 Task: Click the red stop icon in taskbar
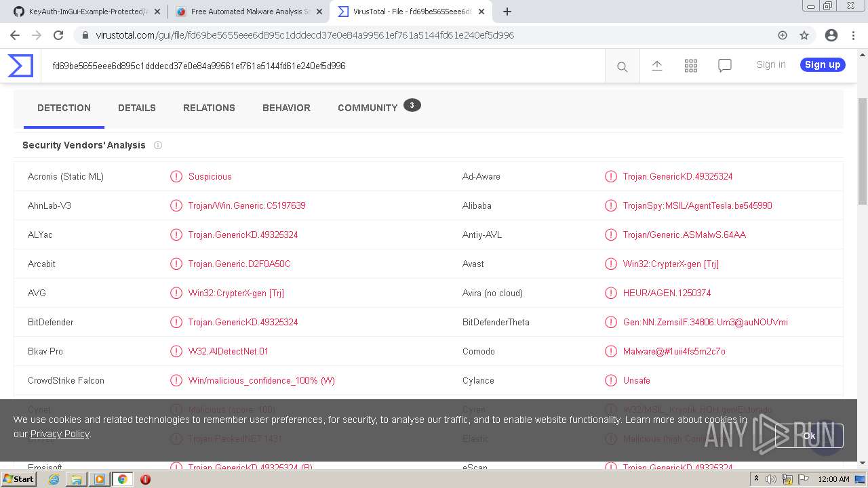pos(145,479)
